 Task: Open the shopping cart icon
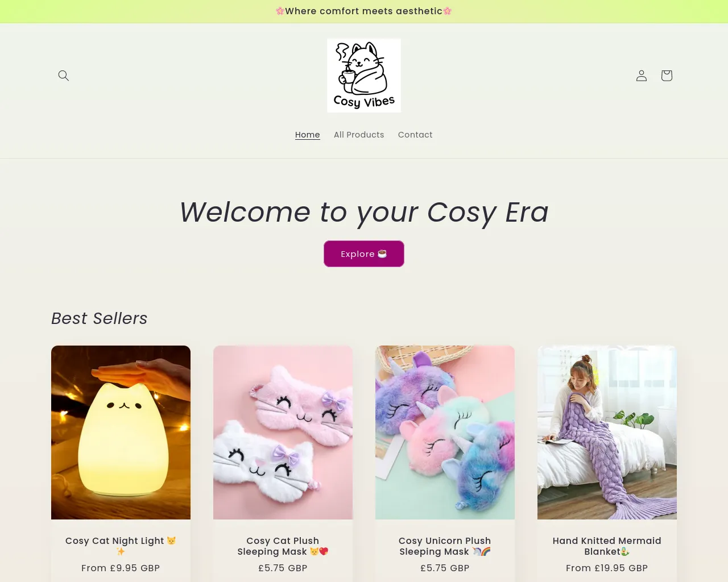tap(667, 76)
